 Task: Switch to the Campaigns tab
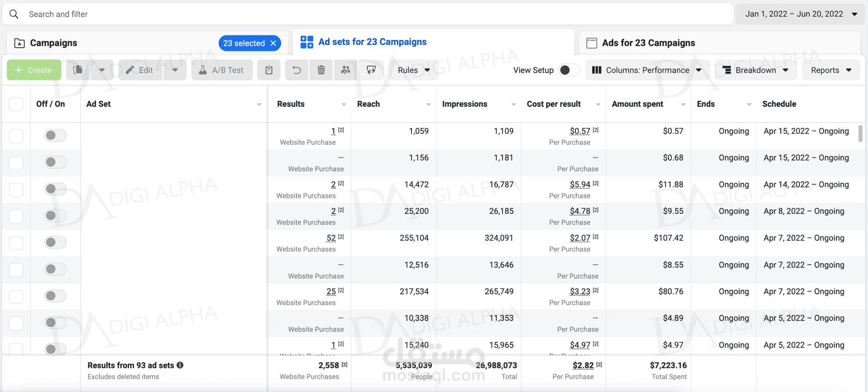pos(54,43)
